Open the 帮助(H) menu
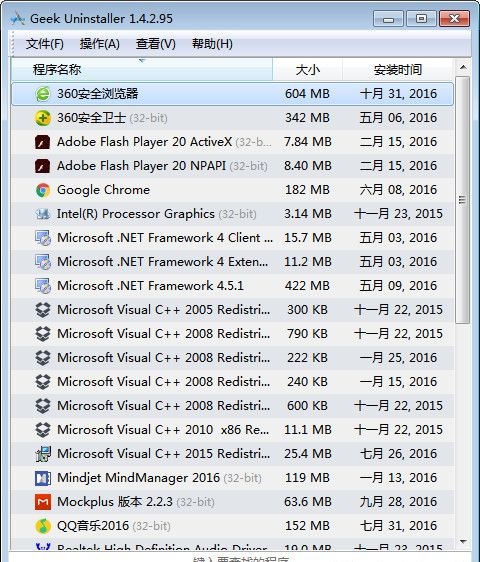This screenshot has height=562, width=480. click(x=212, y=44)
